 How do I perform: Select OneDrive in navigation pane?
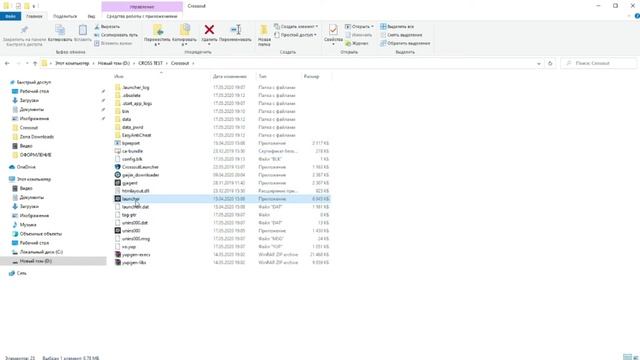click(26, 167)
